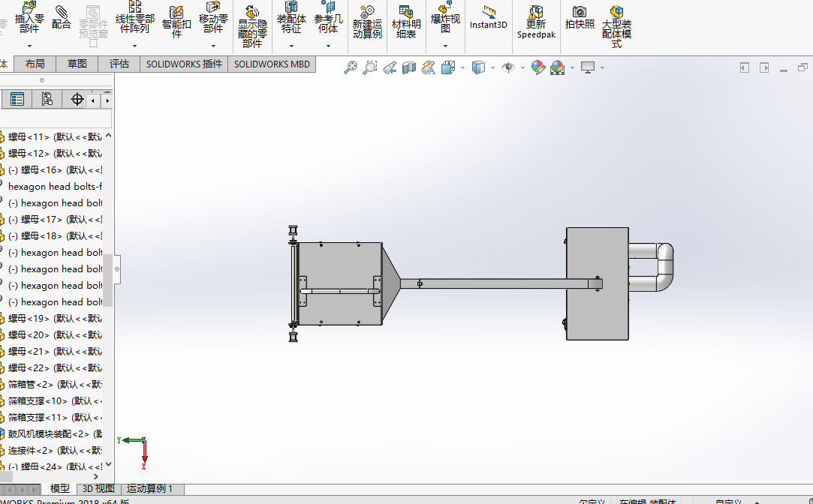The height and width of the screenshot is (504, 813).
Task: Select the 模型 bottom tab
Action: click(59, 488)
